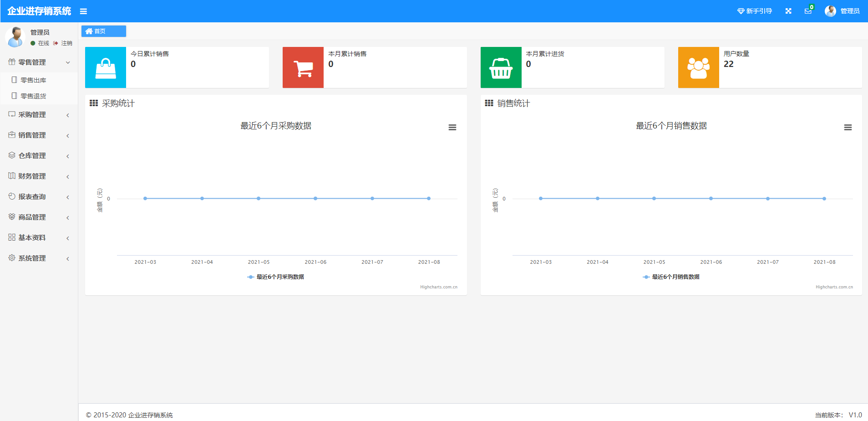This screenshot has height=421, width=868.
Task: Click the book icon next to 财务管理
Action: coord(12,176)
